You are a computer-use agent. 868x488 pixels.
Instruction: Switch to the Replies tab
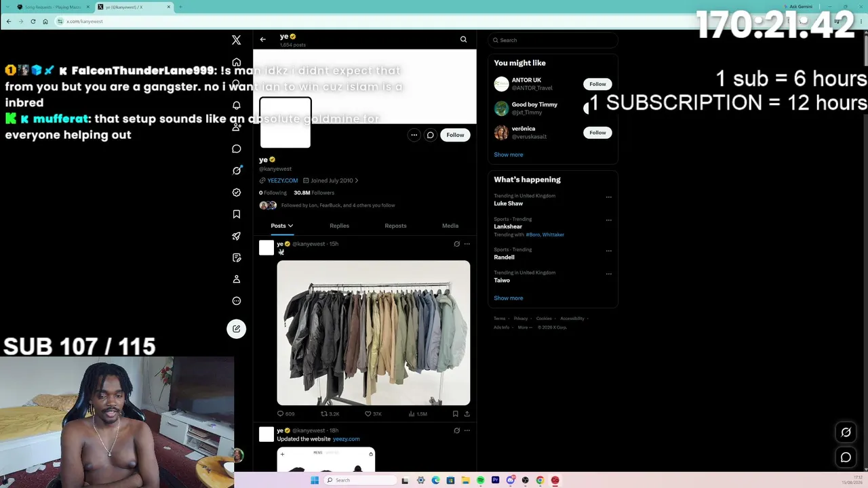339,226
